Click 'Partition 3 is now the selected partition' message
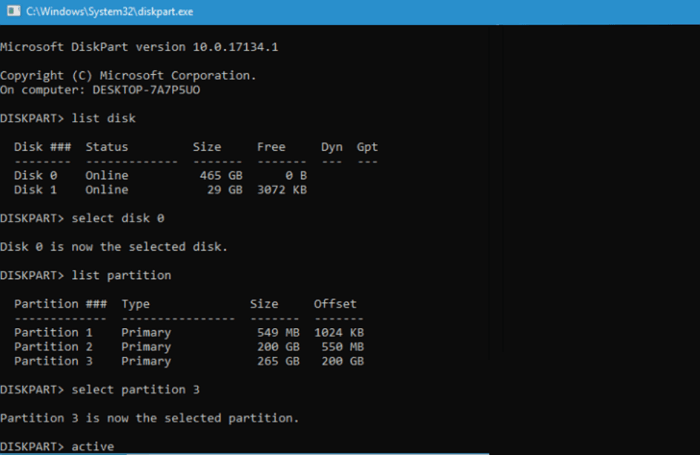This screenshot has height=455, width=700. pos(149,417)
